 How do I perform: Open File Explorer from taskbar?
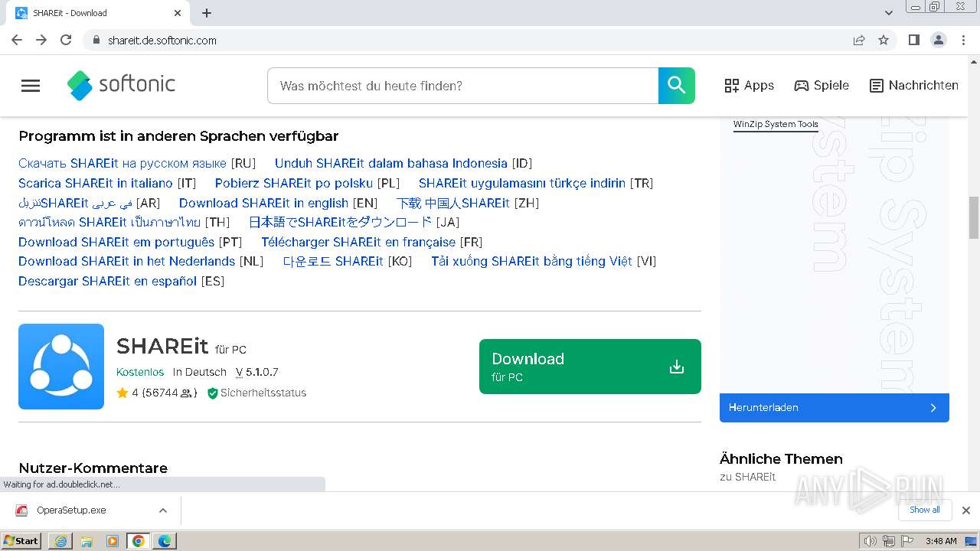pyautogui.click(x=87, y=541)
